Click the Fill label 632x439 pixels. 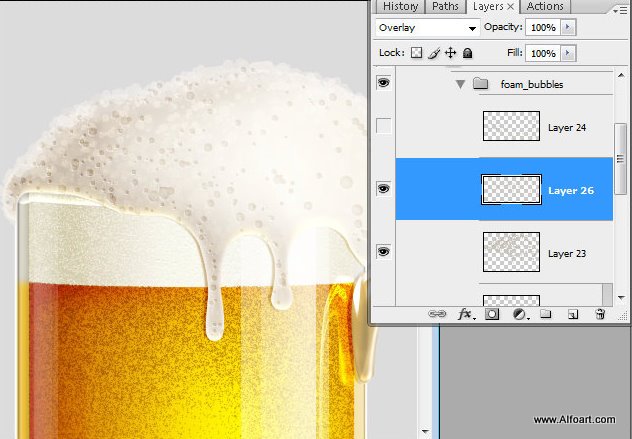[515, 53]
